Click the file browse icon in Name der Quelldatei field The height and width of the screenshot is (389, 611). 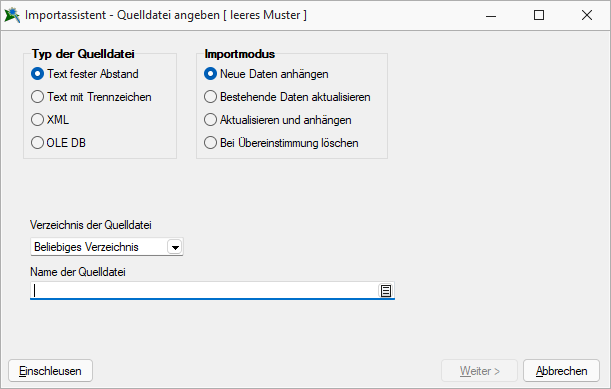pyautogui.click(x=386, y=291)
